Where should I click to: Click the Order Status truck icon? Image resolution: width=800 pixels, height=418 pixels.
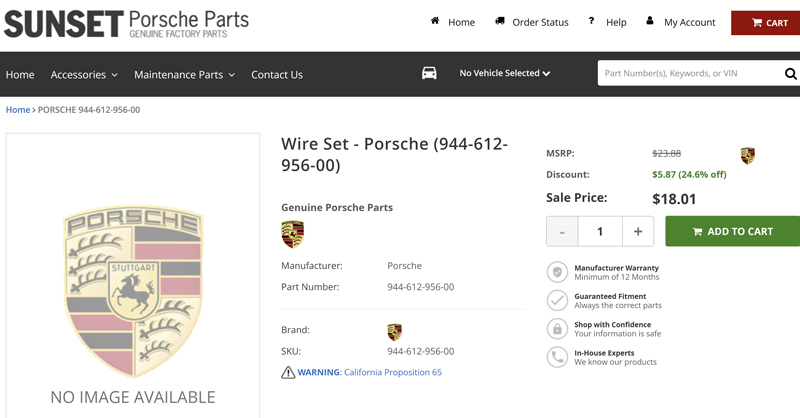[499, 21]
